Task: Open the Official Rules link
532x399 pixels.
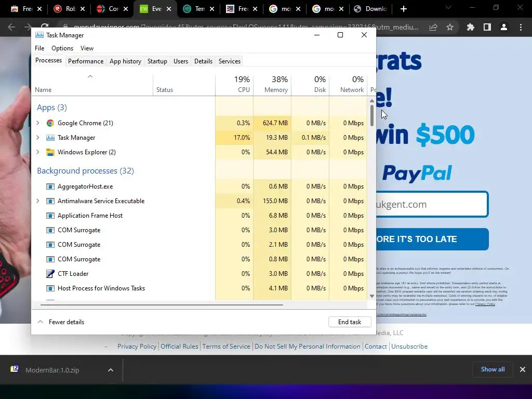Action: 179,347
